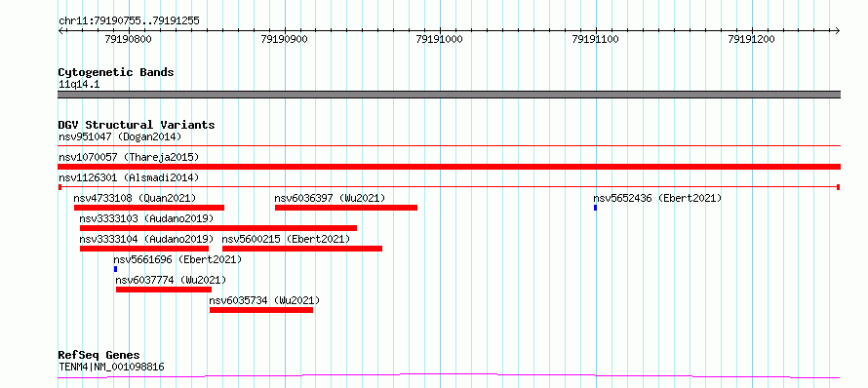The height and width of the screenshot is (388, 868).
Task: Click the nsv951047 (Dogan2014) variant label
Action: pos(120,136)
